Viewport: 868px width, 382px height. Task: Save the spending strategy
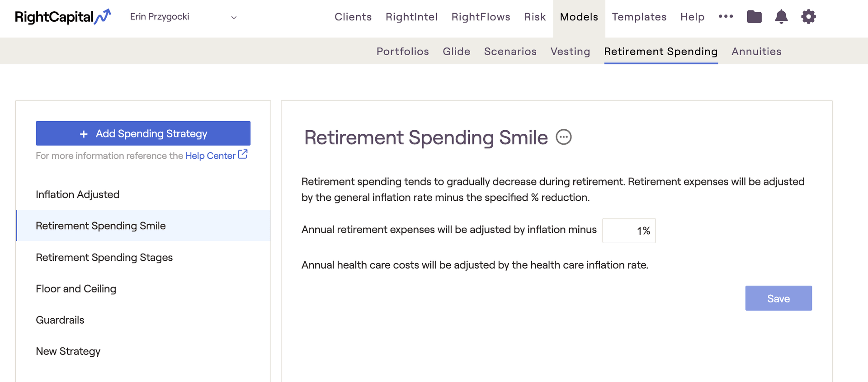point(778,298)
